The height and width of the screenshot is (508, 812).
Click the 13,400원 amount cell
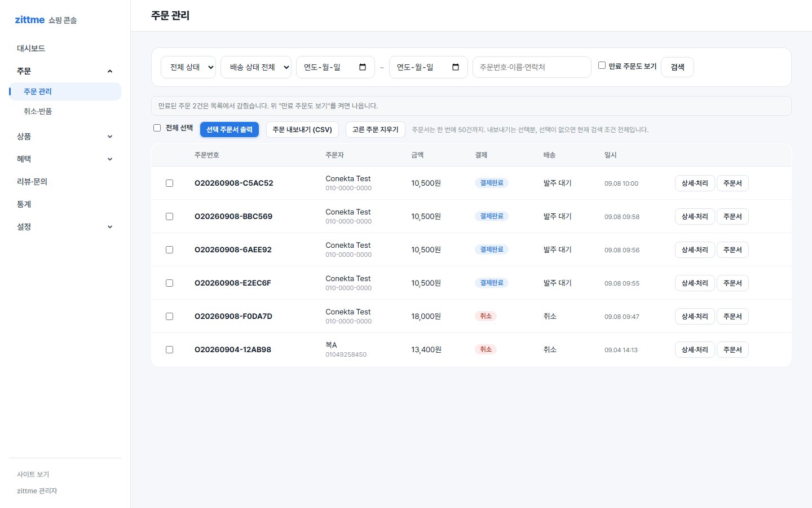click(x=426, y=350)
